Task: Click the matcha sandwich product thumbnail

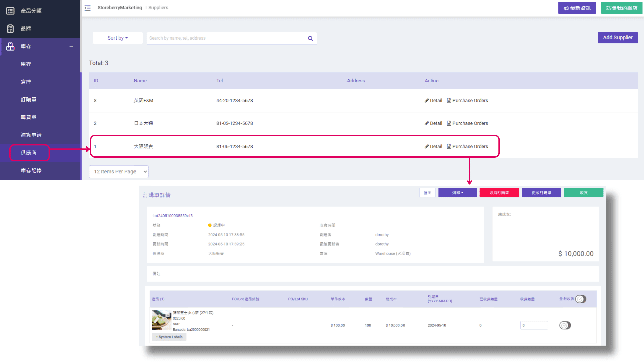Action: (x=162, y=320)
